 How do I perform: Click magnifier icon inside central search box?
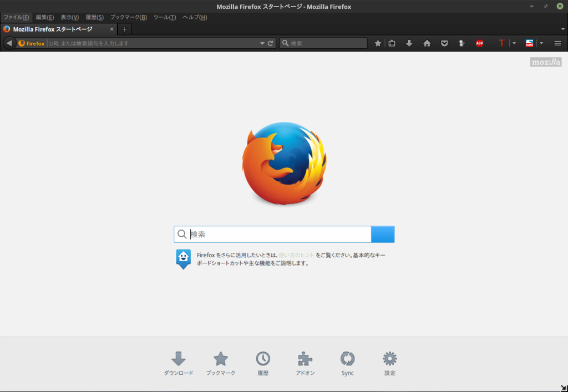tap(182, 234)
